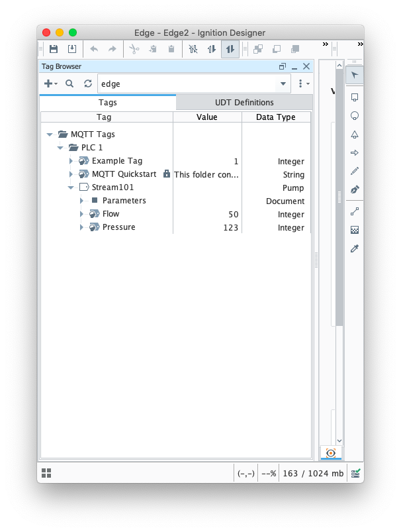Image resolution: width=401 pixels, height=532 pixels.
Task: Select the Eyedropper tool
Action: click(x=355, y=248)
